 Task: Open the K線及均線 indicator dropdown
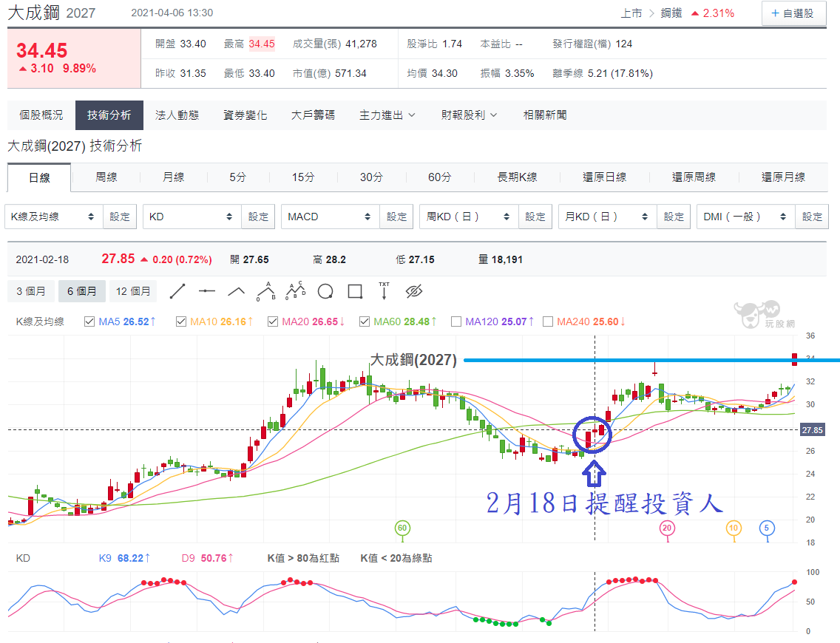click(53, 217)
